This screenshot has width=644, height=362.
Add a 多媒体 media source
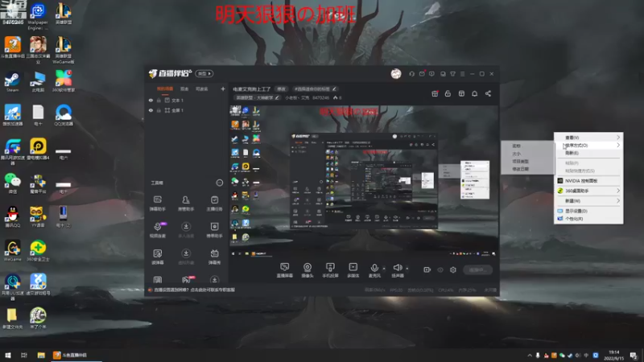353,270
